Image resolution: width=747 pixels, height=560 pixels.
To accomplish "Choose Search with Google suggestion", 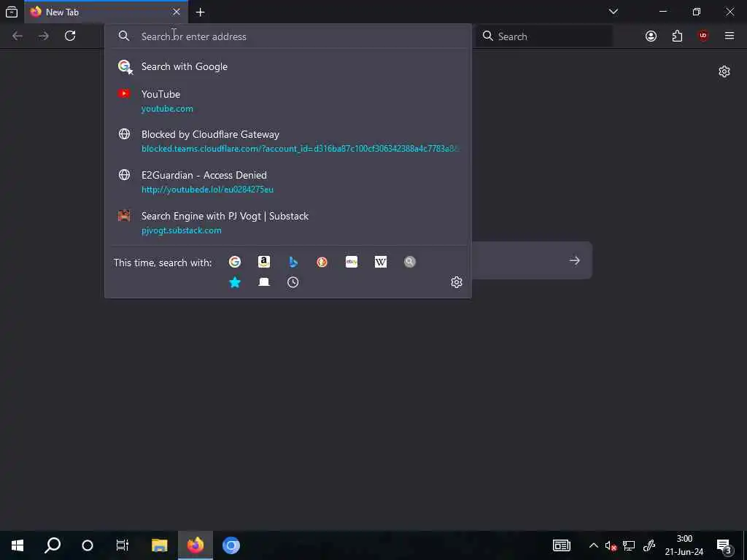I will click(x=287, y=66).
